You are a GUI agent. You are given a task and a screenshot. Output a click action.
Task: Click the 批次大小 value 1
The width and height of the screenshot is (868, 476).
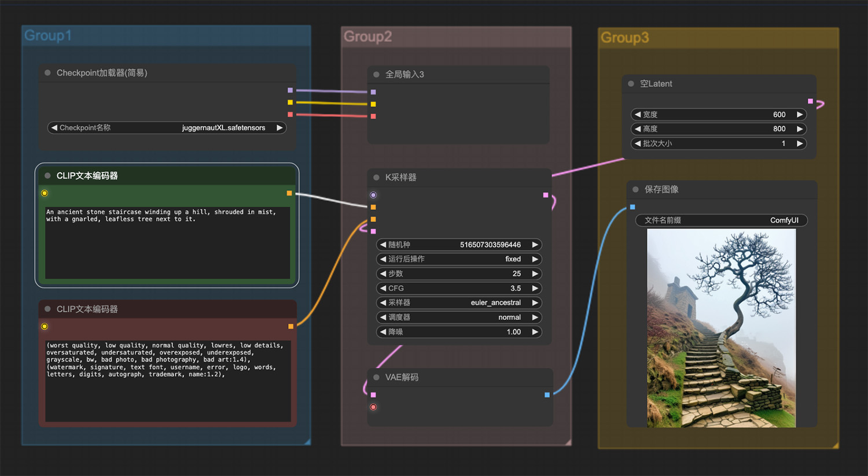(x=784, y=143)
